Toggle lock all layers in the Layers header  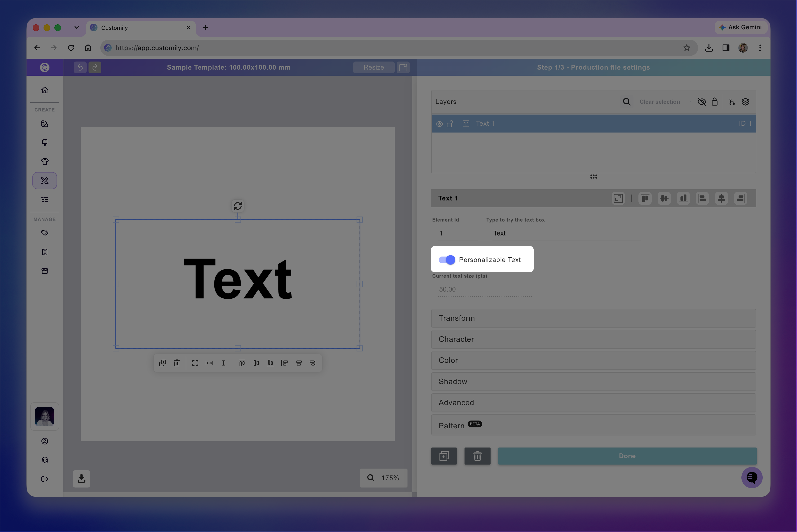coord(714,102)
